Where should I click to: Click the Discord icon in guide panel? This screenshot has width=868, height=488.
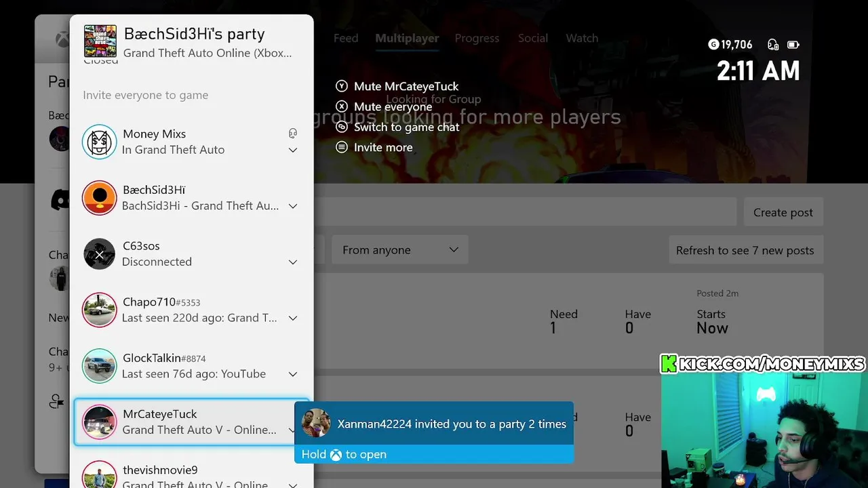coord(60,199)
